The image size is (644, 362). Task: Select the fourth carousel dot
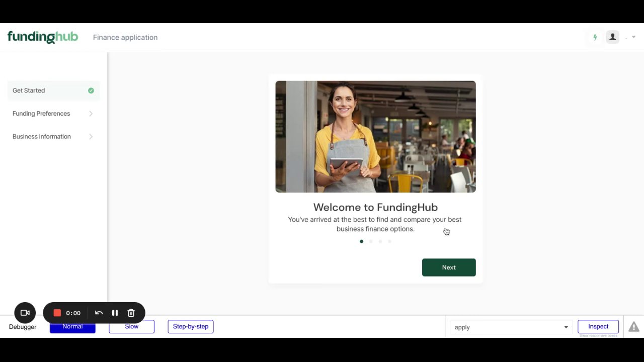click(x=389, y=241)
